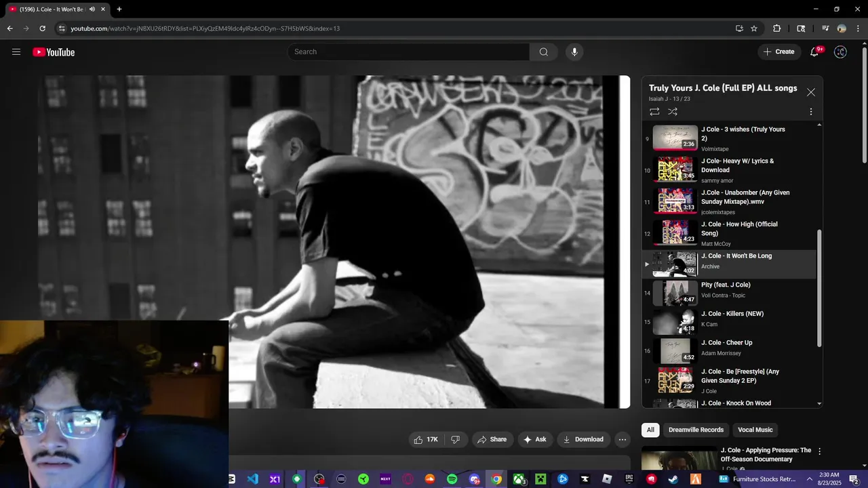
Task: Select J. Cole - It Won't Be Long
Action: [729, 264]
